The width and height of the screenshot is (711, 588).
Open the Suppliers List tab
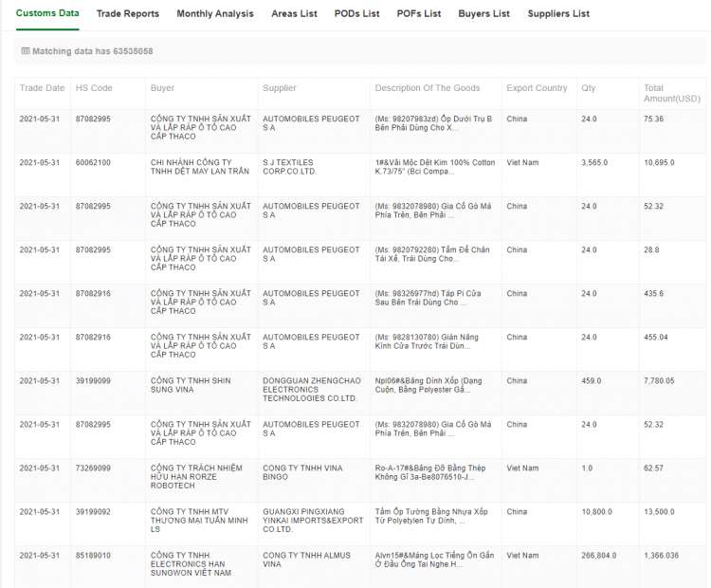pos(558,13)
